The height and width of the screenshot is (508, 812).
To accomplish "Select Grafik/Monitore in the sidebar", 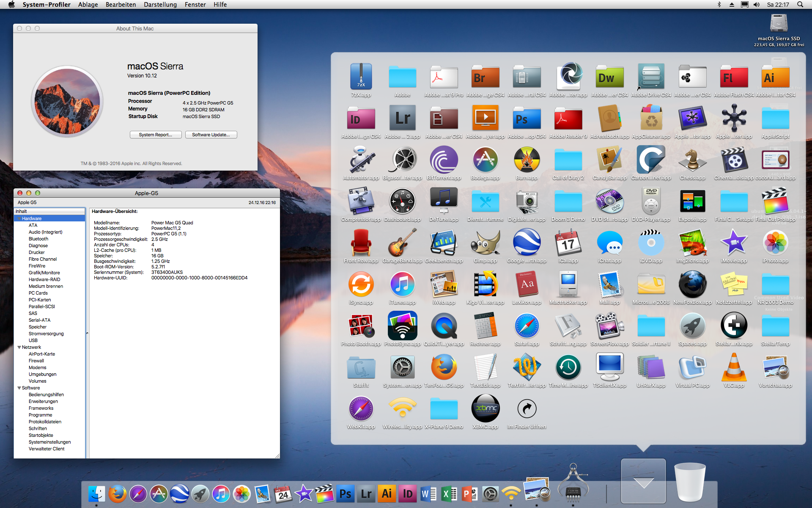I will (44, 273).
